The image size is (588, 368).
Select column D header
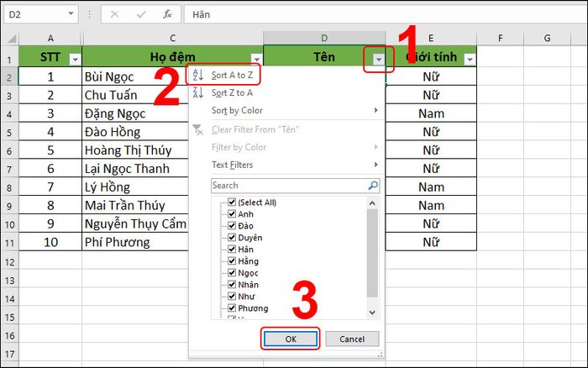(x=324, y=39)
